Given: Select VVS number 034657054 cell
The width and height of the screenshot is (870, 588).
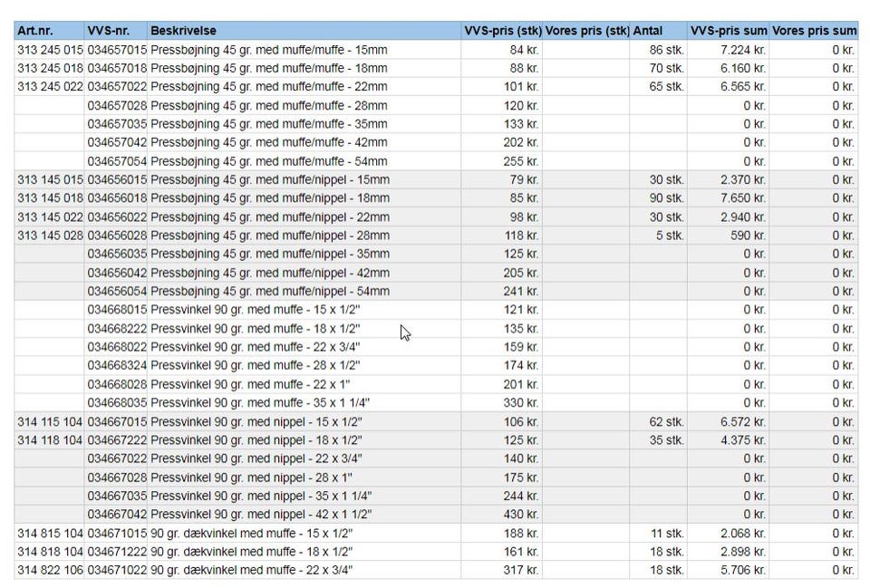Looking at the screenshot, I should [x=117, y=161].
